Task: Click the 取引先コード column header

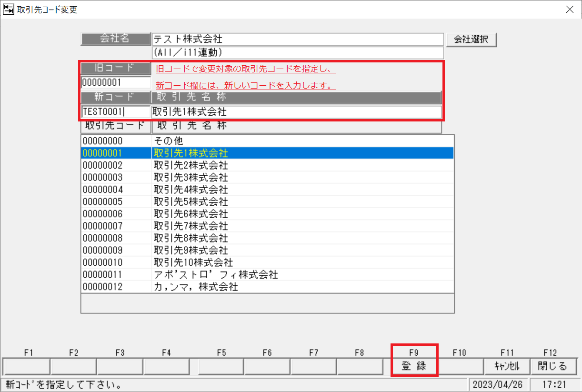Action: click(116, 127)
